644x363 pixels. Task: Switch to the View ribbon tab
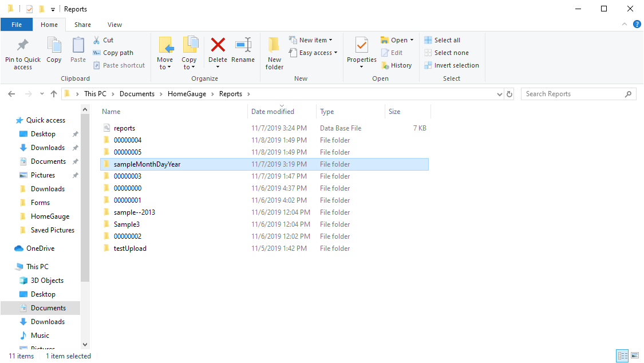point(114,25)
